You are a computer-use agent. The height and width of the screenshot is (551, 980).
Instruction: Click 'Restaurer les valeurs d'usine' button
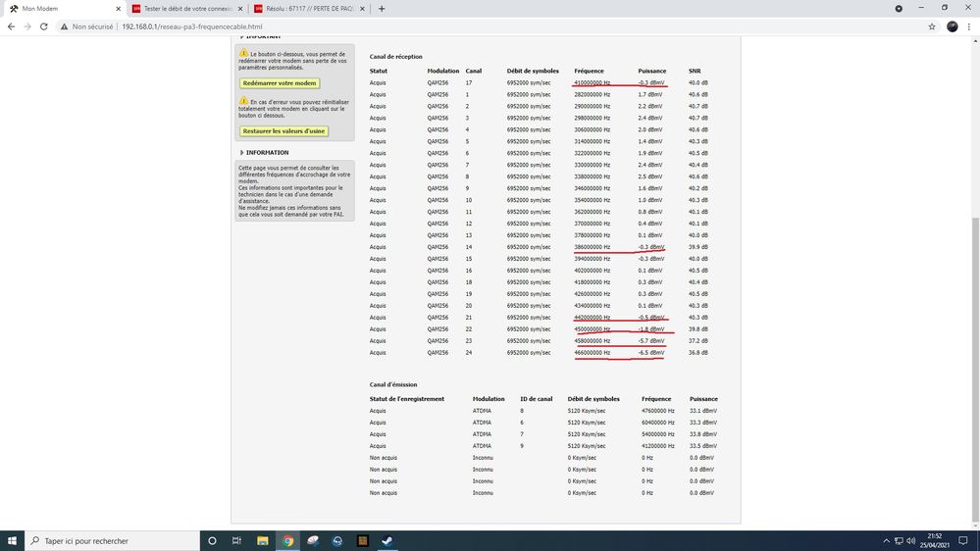tap(284, 131)
